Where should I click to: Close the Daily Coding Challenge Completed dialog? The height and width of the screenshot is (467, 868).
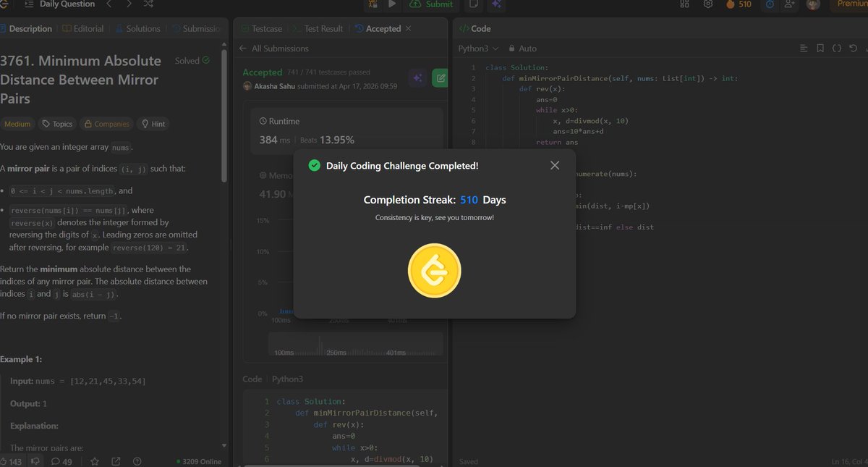click(555, 166)
